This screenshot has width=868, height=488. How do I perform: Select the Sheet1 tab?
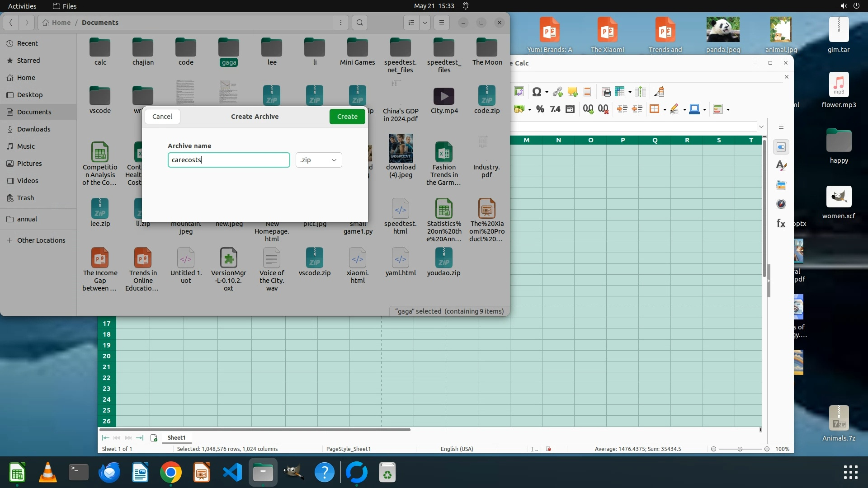176,437
